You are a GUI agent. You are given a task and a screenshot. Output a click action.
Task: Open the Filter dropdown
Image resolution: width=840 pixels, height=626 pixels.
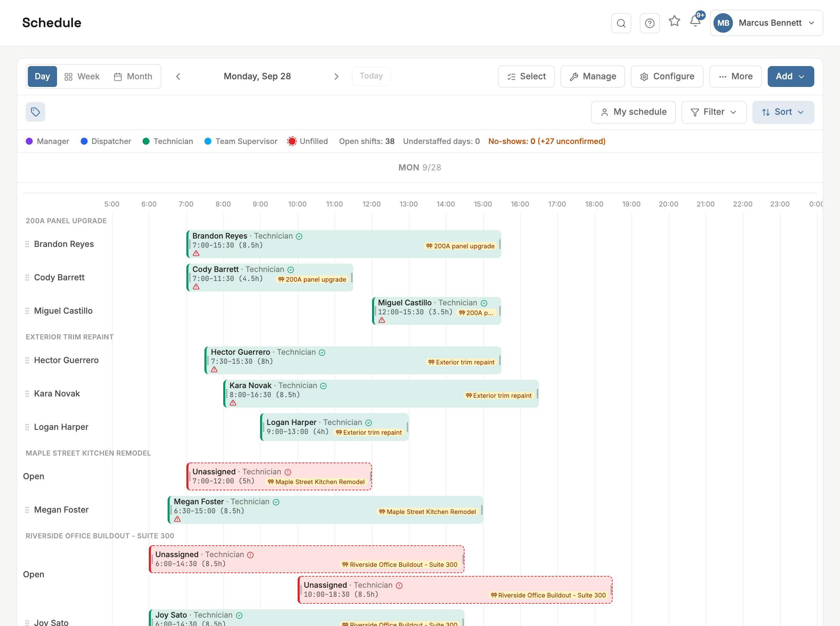pos(713,112)
